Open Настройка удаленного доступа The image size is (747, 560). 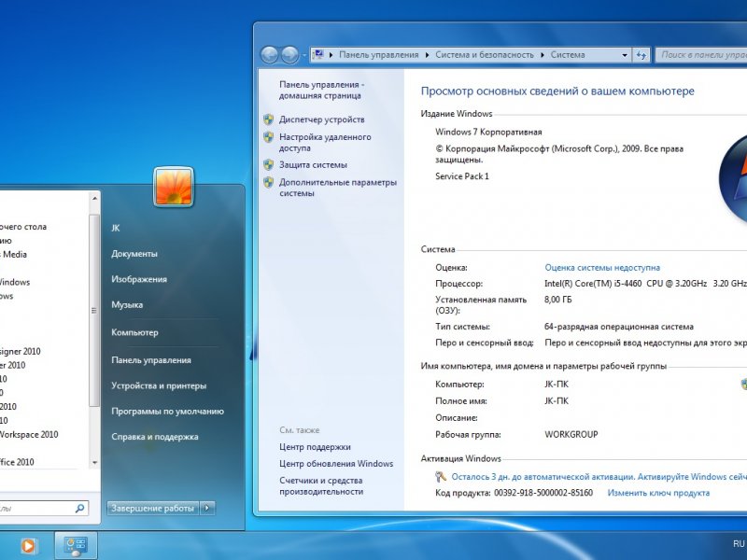tap(325, 143)
